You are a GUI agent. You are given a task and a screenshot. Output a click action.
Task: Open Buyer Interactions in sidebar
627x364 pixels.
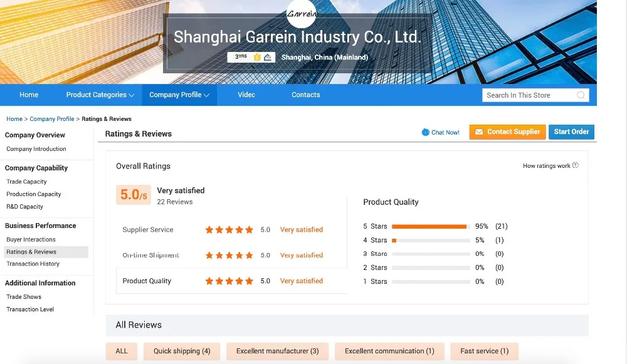click(31, 239)
